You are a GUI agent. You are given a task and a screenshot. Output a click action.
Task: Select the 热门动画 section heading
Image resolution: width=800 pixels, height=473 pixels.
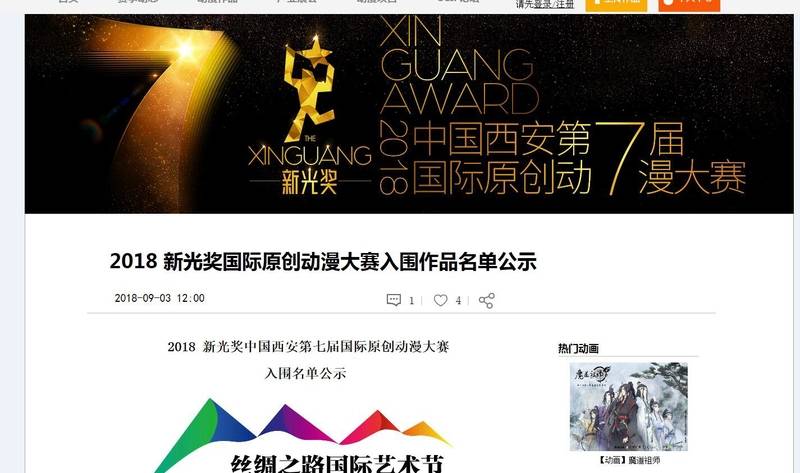click(578, 348)
